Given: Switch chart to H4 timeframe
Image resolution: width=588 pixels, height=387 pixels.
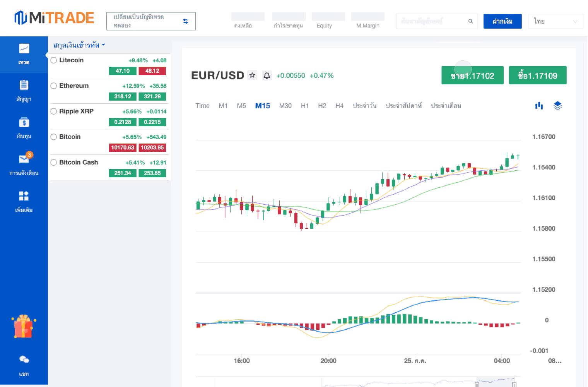Looking at the screenshot, I should 339,106.
